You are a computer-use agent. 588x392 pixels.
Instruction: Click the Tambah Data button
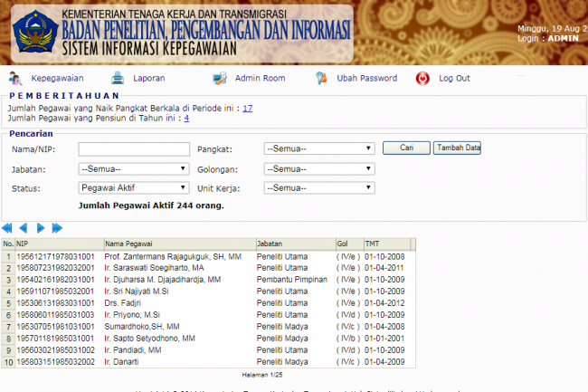458,148
